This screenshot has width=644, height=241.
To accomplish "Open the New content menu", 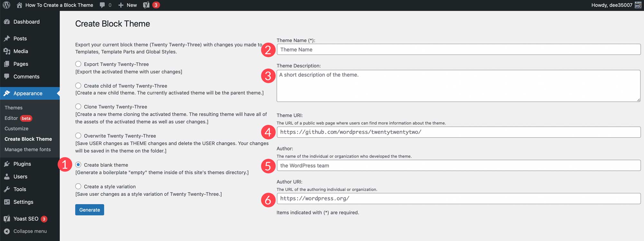I will tap(128, 5).
